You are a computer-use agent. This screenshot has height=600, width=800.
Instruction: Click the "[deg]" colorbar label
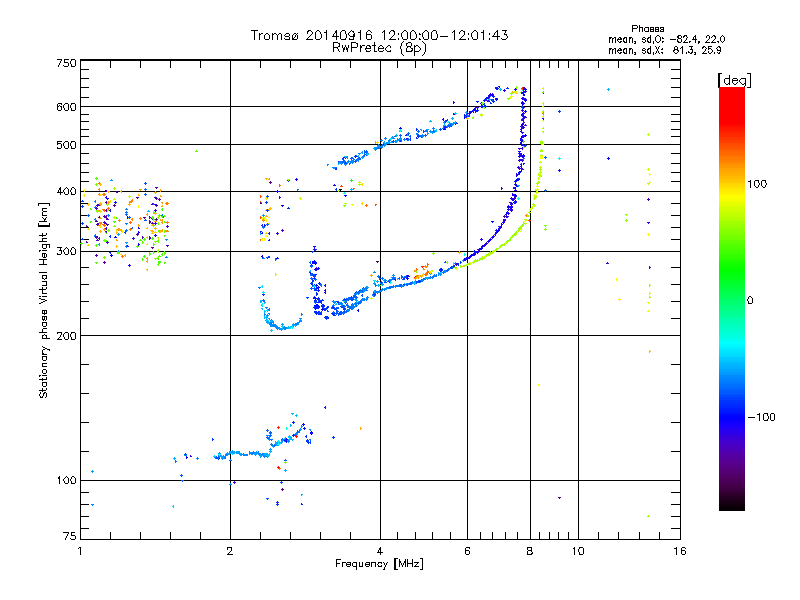tap(734, 80)
